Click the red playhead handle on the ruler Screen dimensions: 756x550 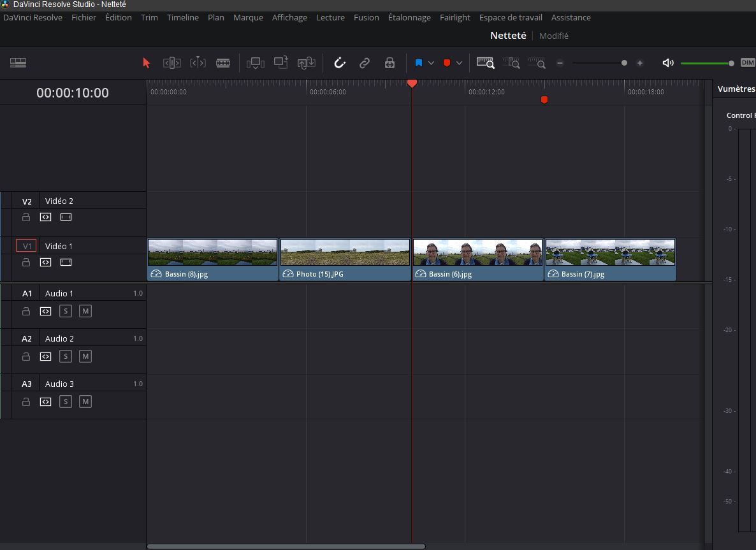coord(412,83)
